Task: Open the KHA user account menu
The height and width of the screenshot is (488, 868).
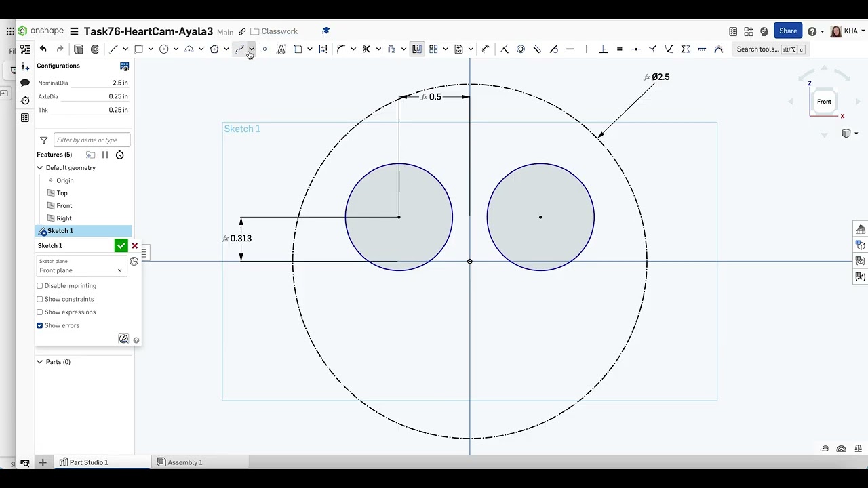Action: [848, 31]
